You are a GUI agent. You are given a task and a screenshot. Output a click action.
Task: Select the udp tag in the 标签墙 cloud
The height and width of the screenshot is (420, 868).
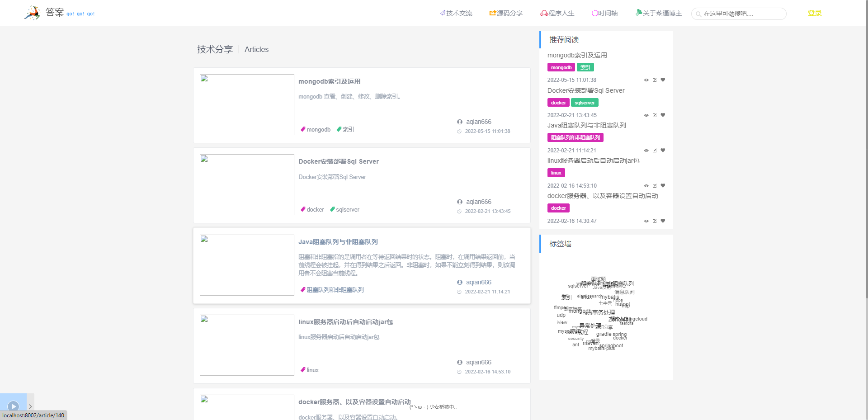click(561, 315)
